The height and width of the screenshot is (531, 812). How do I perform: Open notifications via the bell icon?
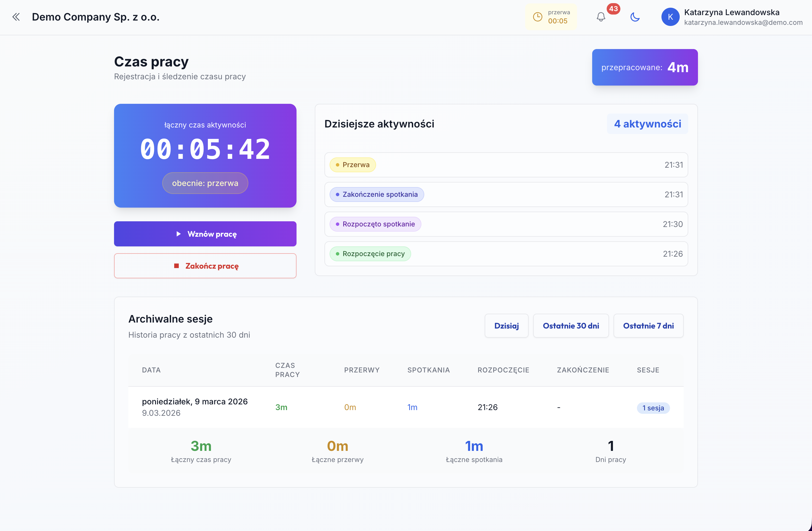(601, 17)
